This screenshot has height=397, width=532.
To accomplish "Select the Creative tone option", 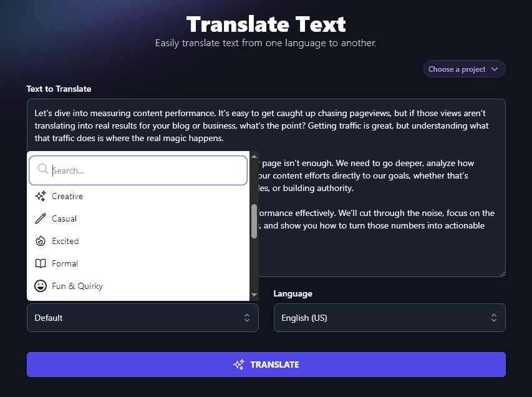I will point(138,196).
